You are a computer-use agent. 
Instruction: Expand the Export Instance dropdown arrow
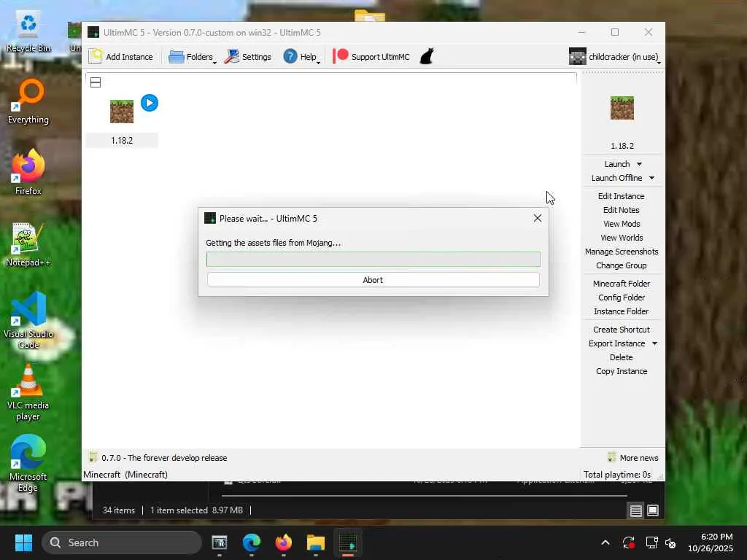click(x=654, y=343)
